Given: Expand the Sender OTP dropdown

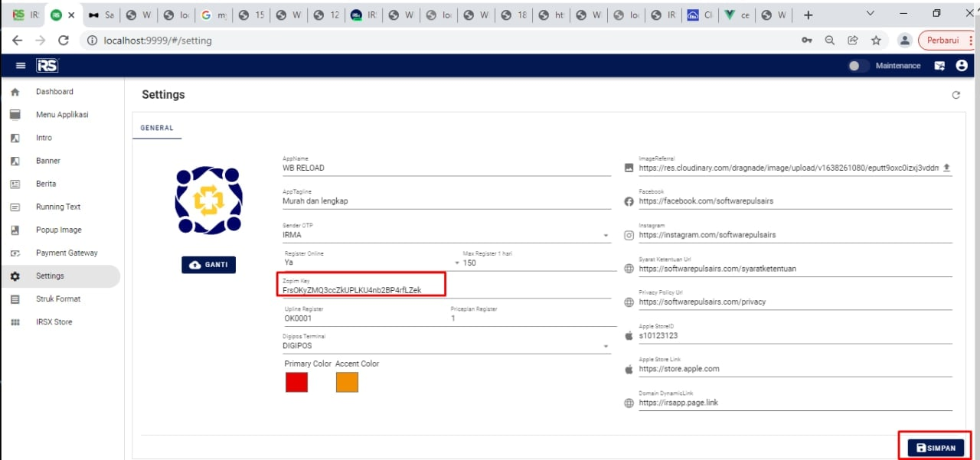Looking at the screenshot, I should pyautogui.click(x=606, y=236).
